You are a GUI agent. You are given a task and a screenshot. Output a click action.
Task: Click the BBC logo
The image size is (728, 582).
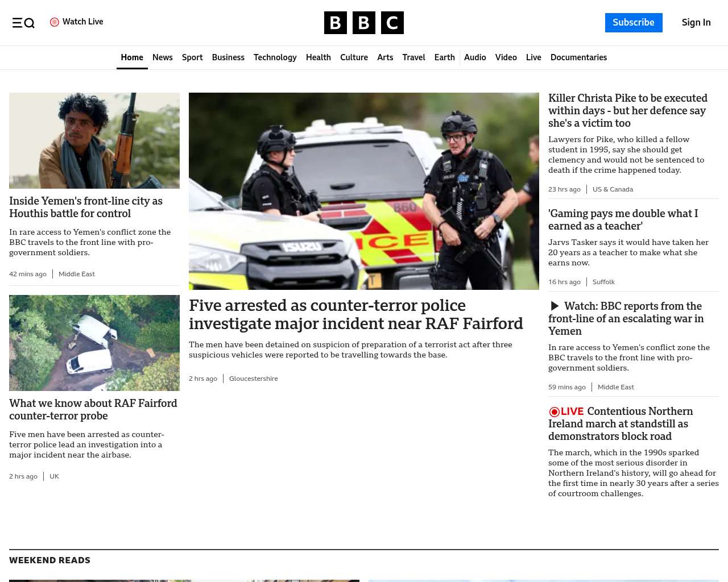point(364,23)
